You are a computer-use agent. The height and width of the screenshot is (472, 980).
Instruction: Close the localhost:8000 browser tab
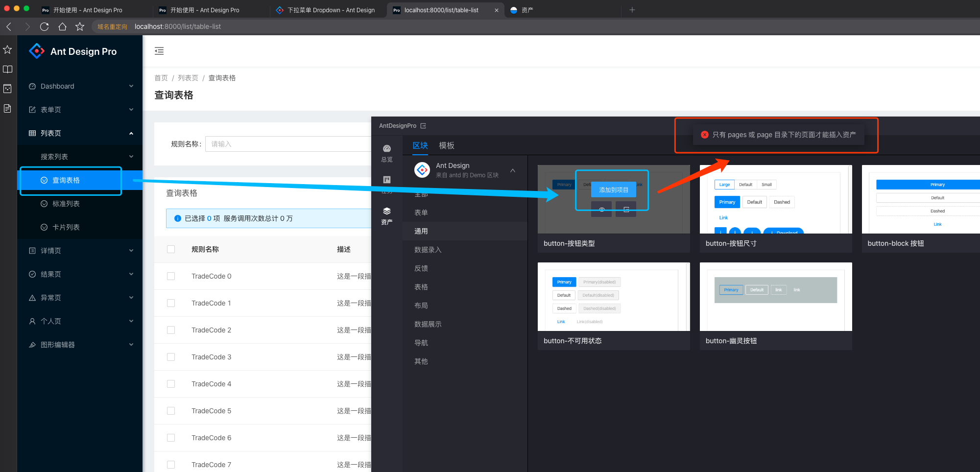pos(497,10)
